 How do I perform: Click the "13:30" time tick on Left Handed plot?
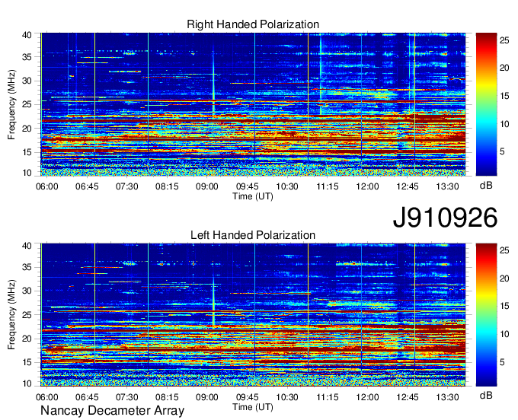pos(448,397)
